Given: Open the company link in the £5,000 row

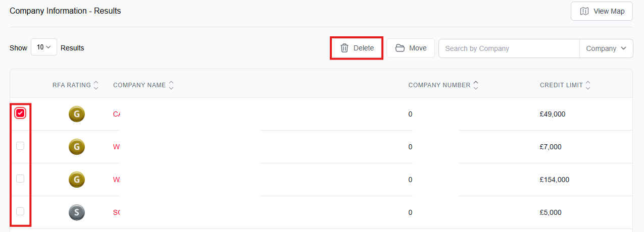Looking at the screenshot, I should pos(117,212).
